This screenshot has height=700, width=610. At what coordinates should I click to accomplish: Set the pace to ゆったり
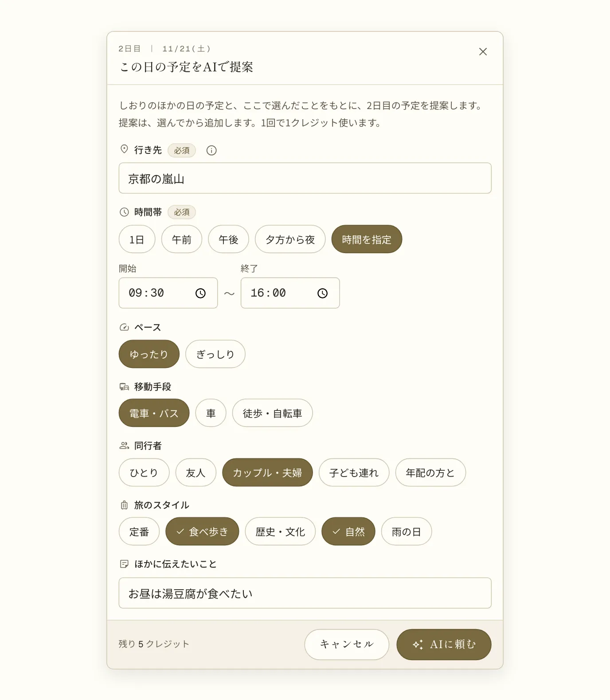[x=149, y=354]
